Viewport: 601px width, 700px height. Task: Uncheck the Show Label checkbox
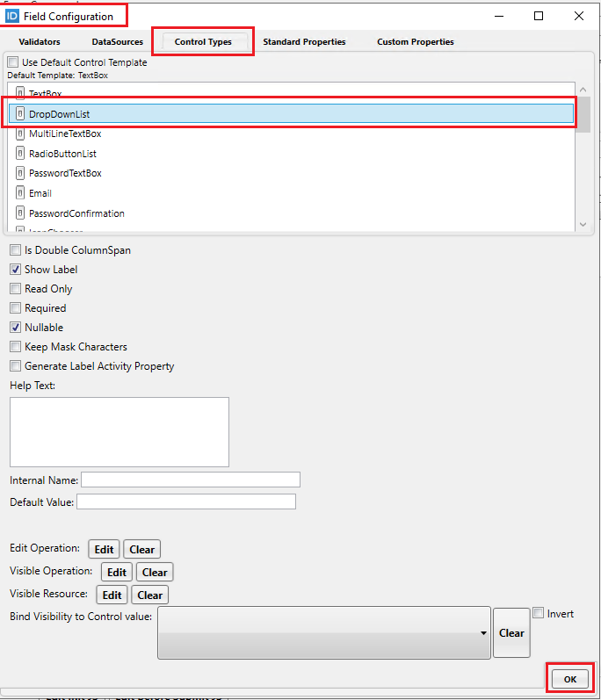[15, 269]
